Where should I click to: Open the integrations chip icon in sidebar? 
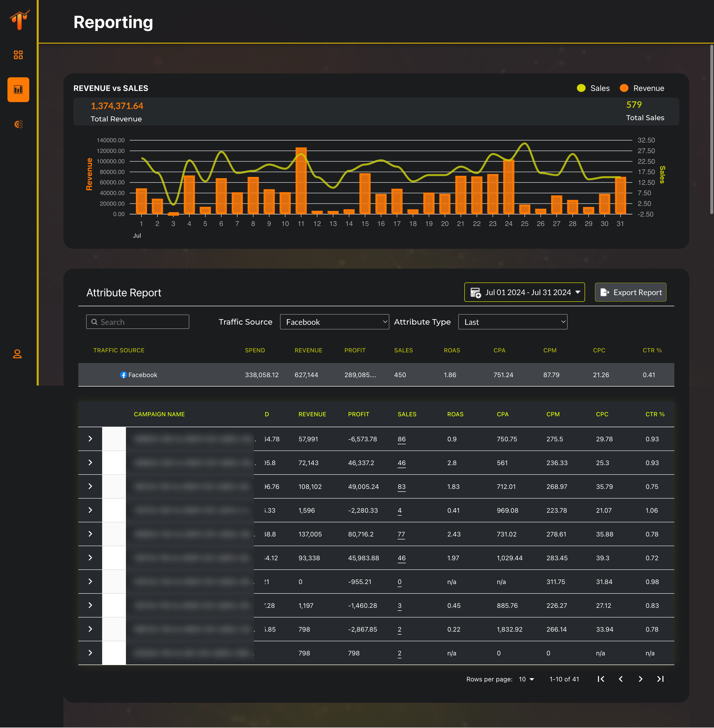18,124
